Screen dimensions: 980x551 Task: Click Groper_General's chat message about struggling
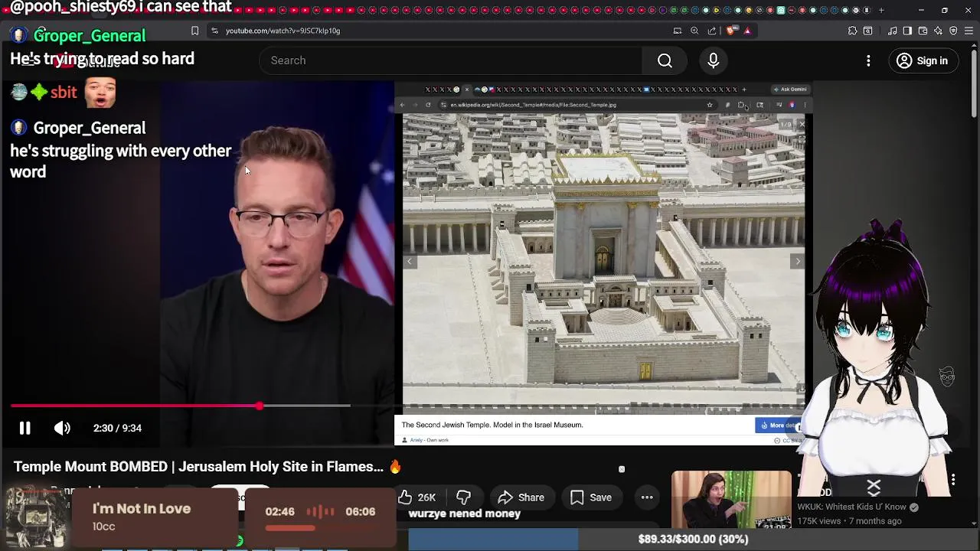click(x=120, y=161)
